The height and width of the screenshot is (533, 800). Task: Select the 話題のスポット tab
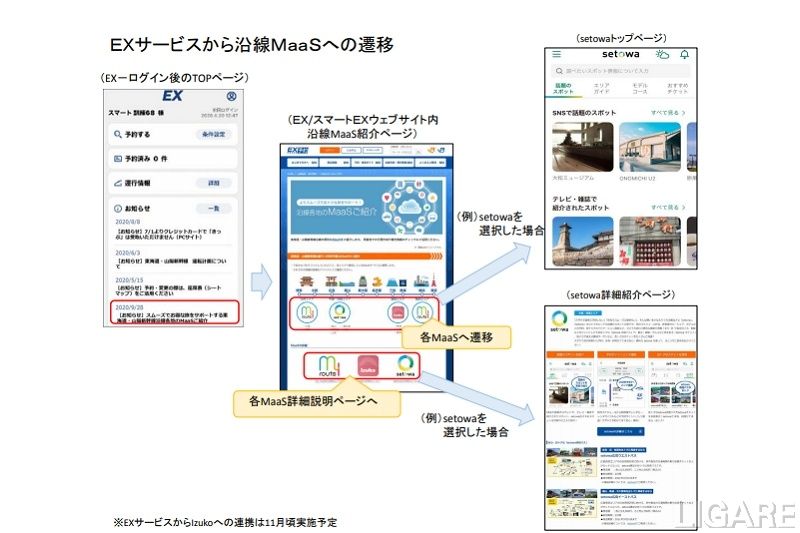pyautogui.click(x=563, y=88)
